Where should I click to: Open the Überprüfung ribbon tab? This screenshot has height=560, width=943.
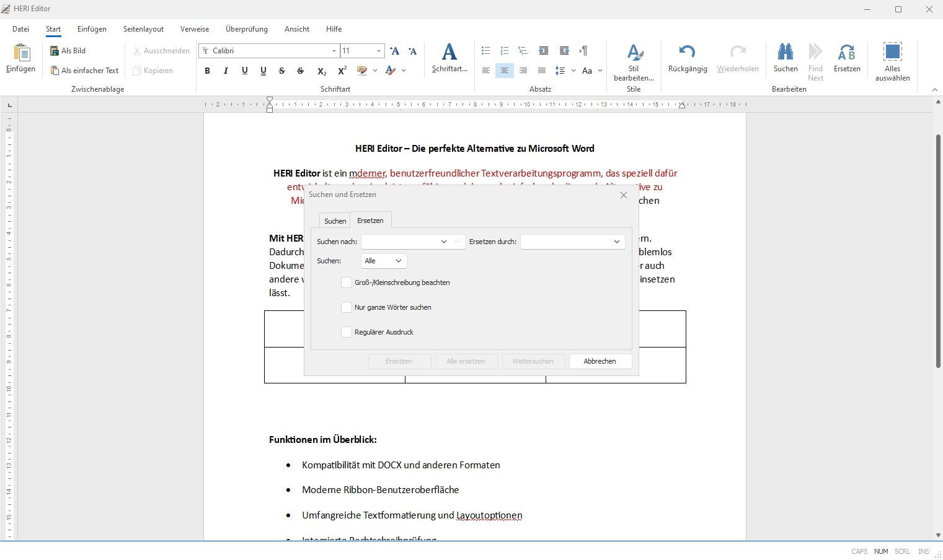point(247,29)
